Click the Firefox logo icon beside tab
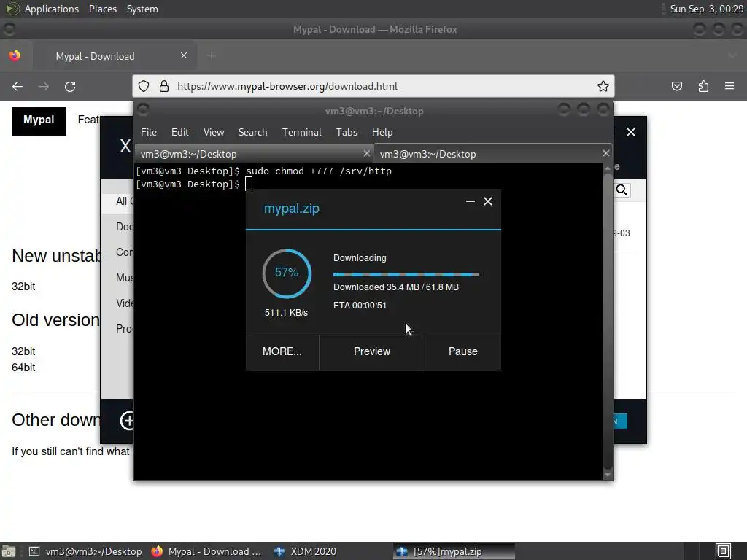Screen dimensions: 747x560 coord(15,55)
